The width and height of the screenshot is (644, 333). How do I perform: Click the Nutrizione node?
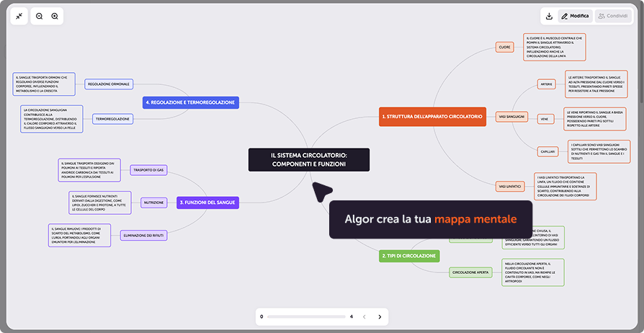point(154,203)
